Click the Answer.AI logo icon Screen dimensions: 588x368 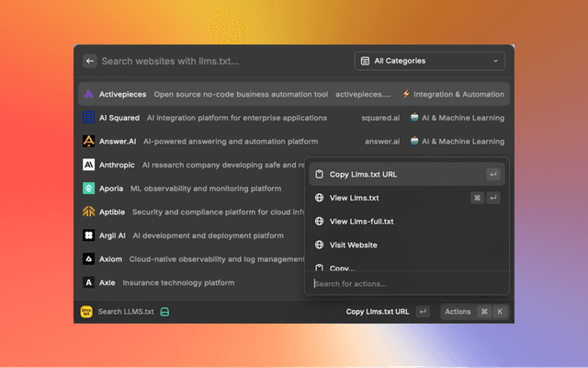pyautogui.click(x=89, y=142)
